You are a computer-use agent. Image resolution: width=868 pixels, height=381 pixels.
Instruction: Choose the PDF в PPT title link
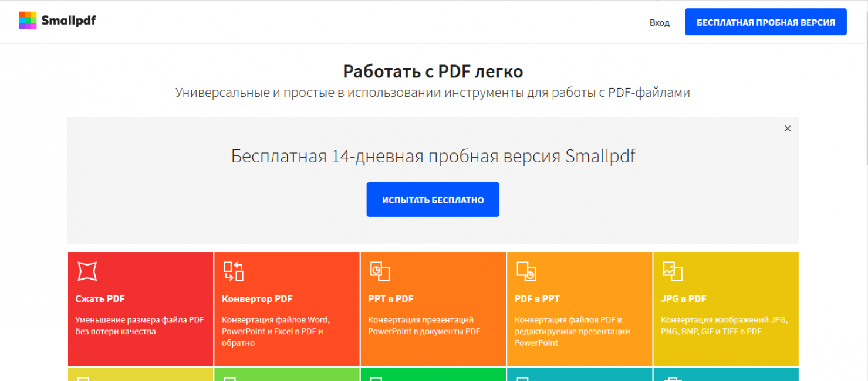pos(537,298)
